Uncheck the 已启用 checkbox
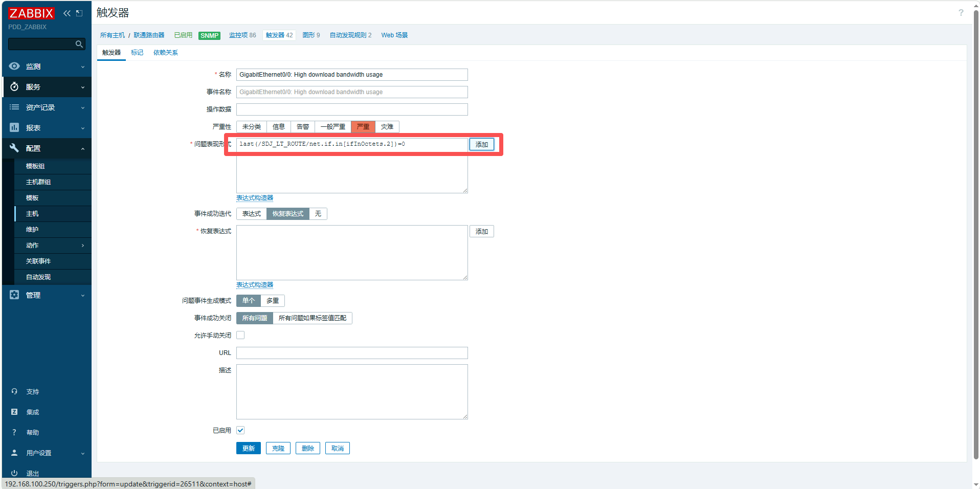980x489 pixels. coord(240,431)
